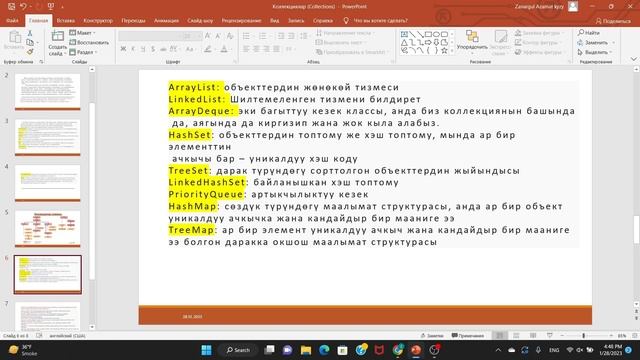Pick the rectangle shape in shapes gallery
640x360 pixels.
[428, 34]
